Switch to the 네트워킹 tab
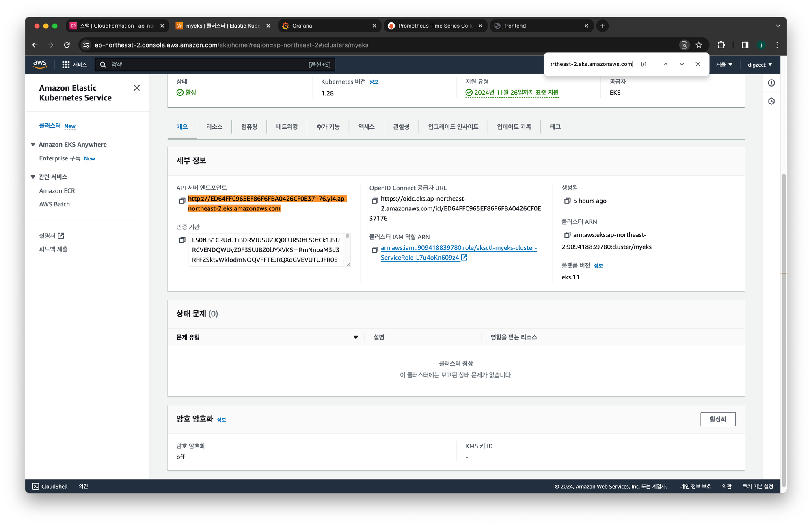This screenshot has width=812, height=526. 287,127
